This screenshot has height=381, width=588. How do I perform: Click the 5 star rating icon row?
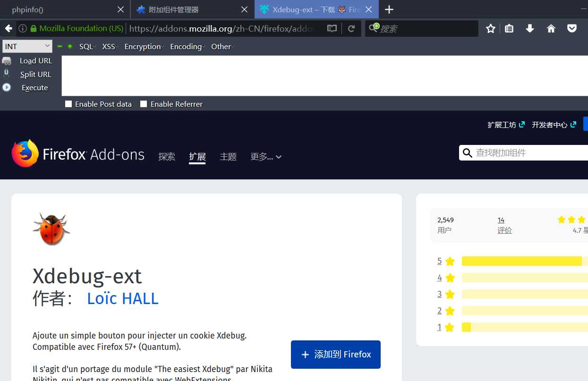click(450, 261)
